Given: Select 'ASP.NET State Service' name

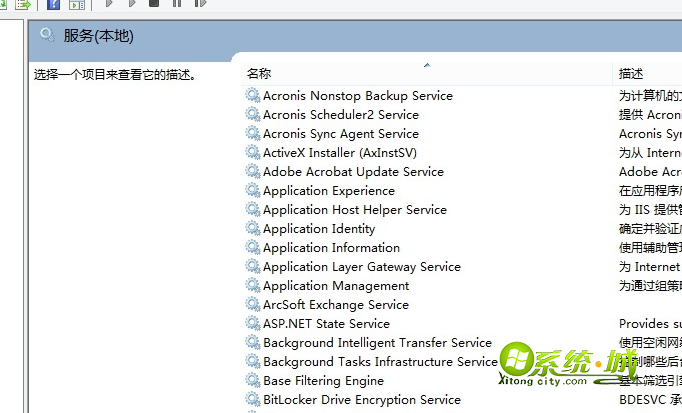Looking at the screenshot, I should coord(327,324).
